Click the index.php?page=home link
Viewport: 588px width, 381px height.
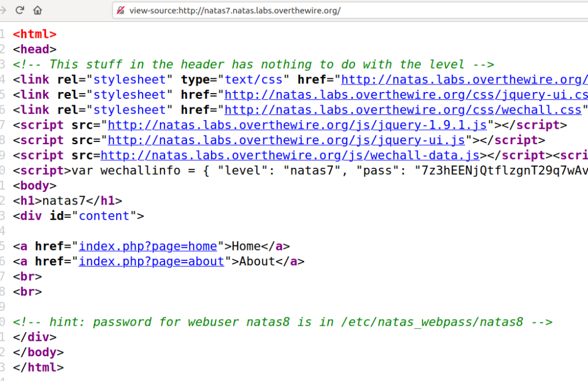pos(148,246)
